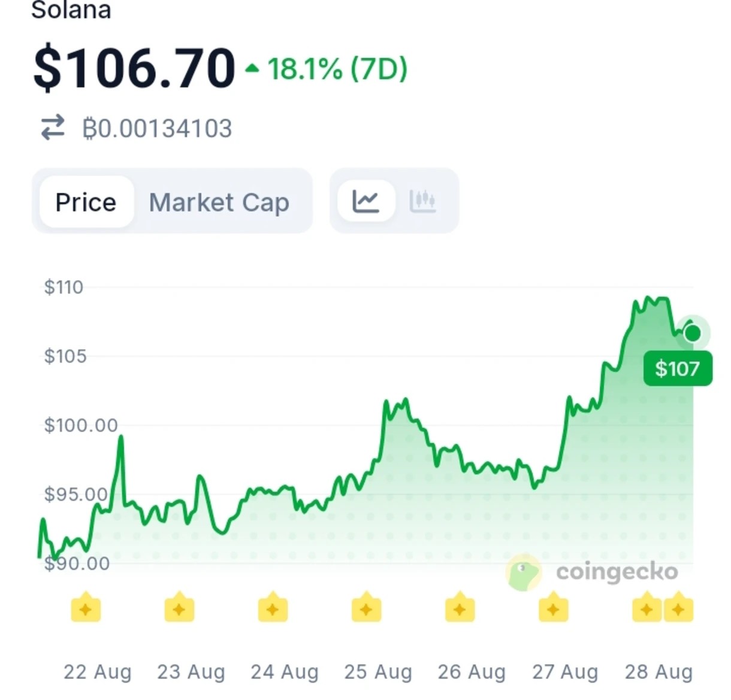The image size is (731, 700).
Task: Open the news marker above 27 Aug
Action: (553, 607)
